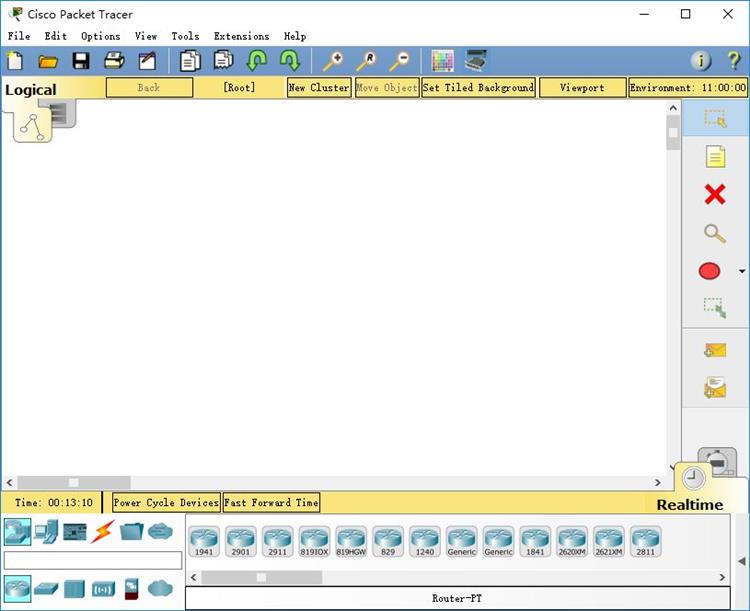Select WAN Emulation cloud subcategory
The image size is (750, 611).
(x=160, y=588)
